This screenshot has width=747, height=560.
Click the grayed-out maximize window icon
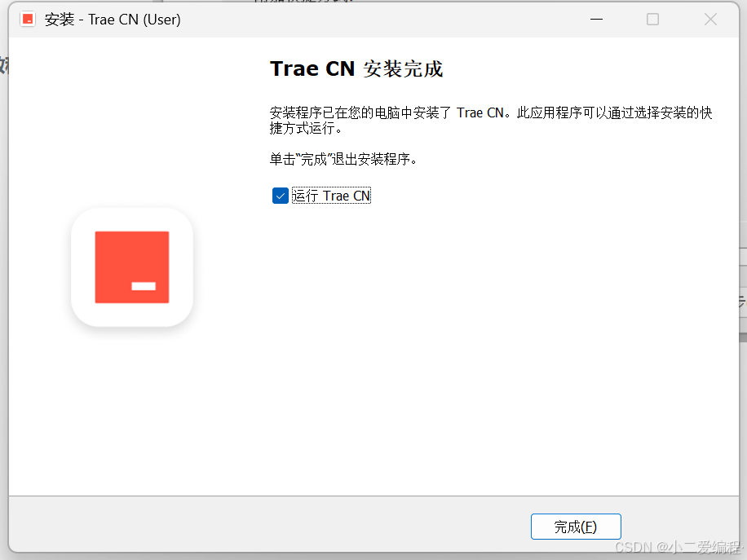pyautogui.click(x=652, y=20)
